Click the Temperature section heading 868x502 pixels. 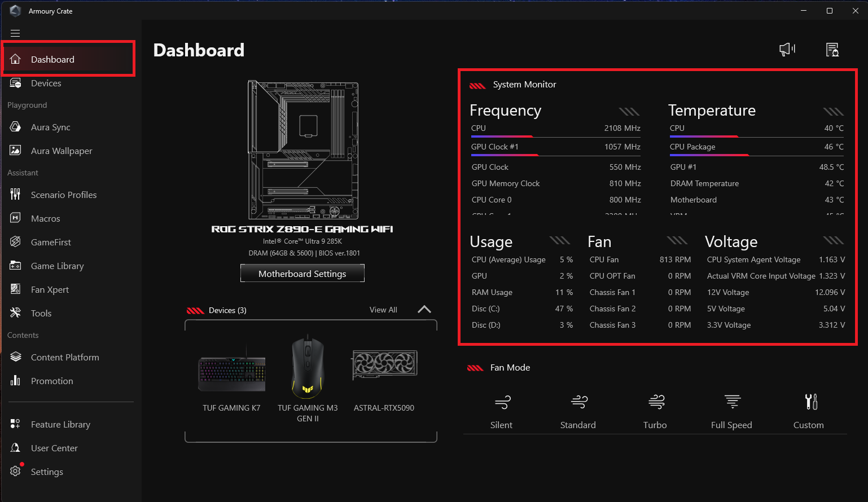[712, 111]
